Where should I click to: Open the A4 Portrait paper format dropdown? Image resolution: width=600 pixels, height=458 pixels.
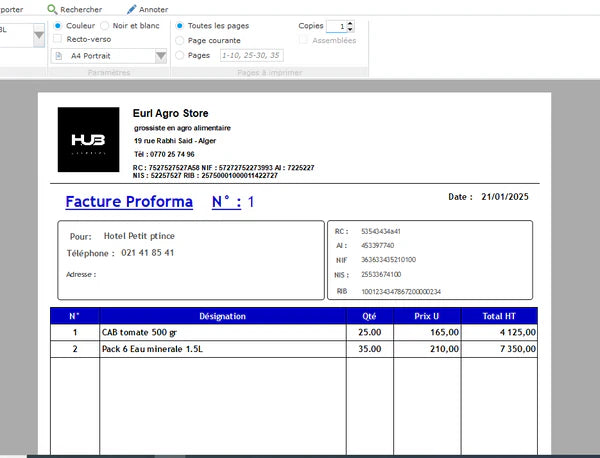[x=109, y=56]
